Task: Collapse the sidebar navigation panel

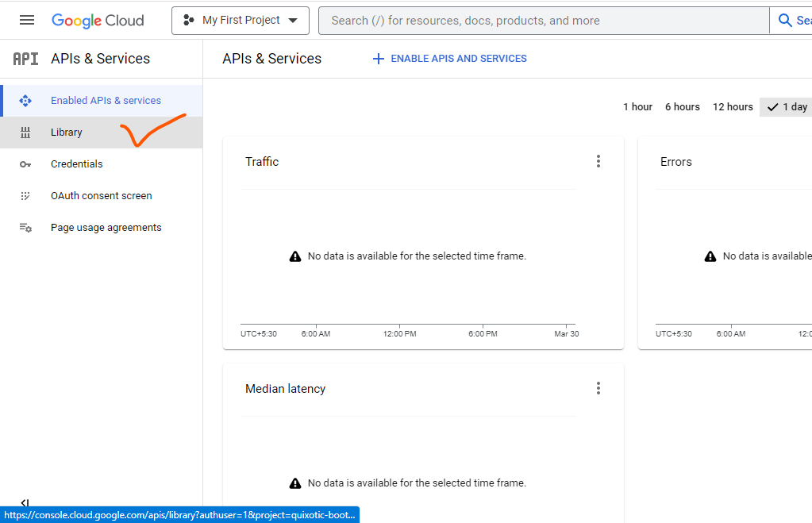Action: [x=25, y=502]
